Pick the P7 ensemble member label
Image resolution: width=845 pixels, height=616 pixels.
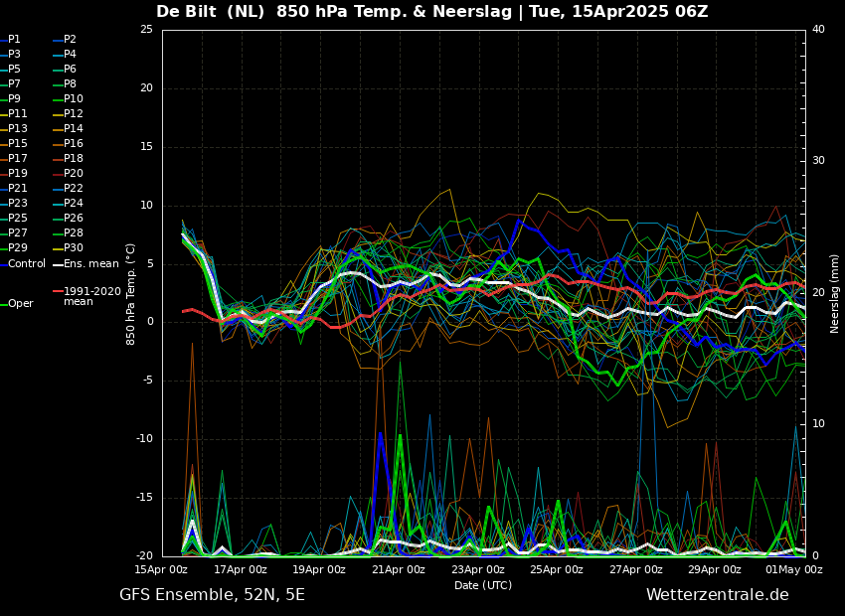(x=14, y=84)
